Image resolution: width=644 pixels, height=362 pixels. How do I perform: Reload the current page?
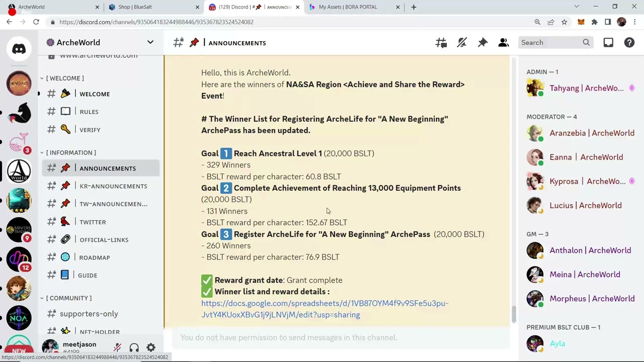pos(36,22)
